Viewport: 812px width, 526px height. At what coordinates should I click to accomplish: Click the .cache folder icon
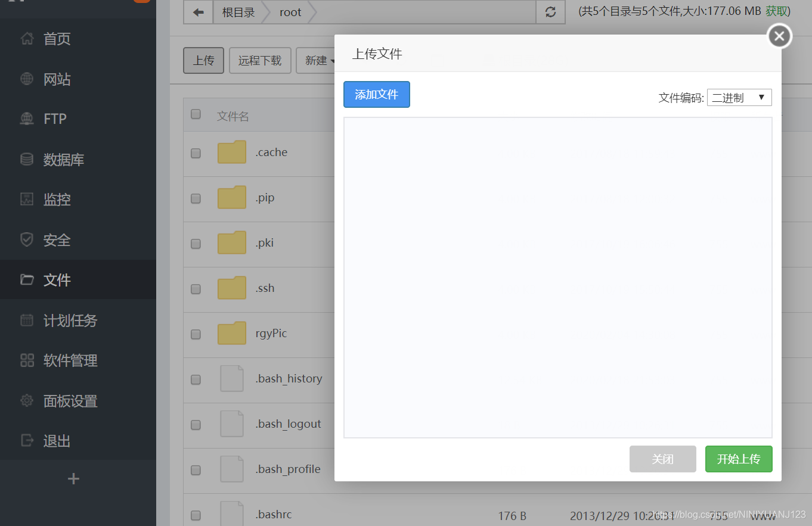pos(232,152)
